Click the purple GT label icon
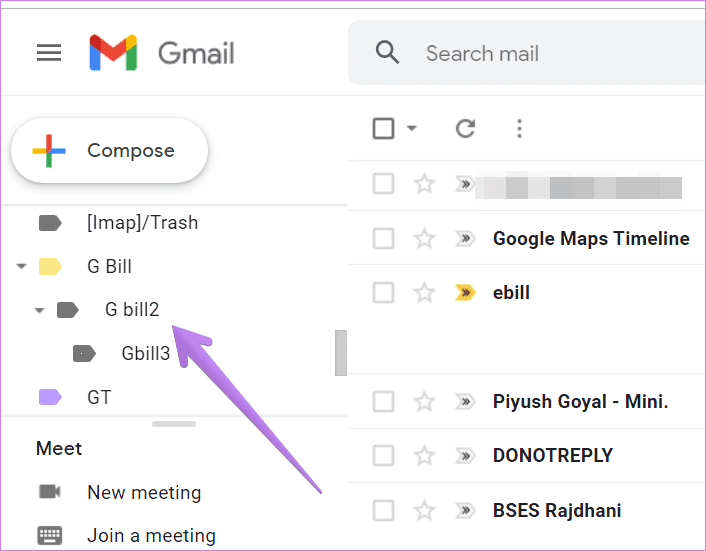706x551 pixels. pyautogui.click(x=50, y=397)
